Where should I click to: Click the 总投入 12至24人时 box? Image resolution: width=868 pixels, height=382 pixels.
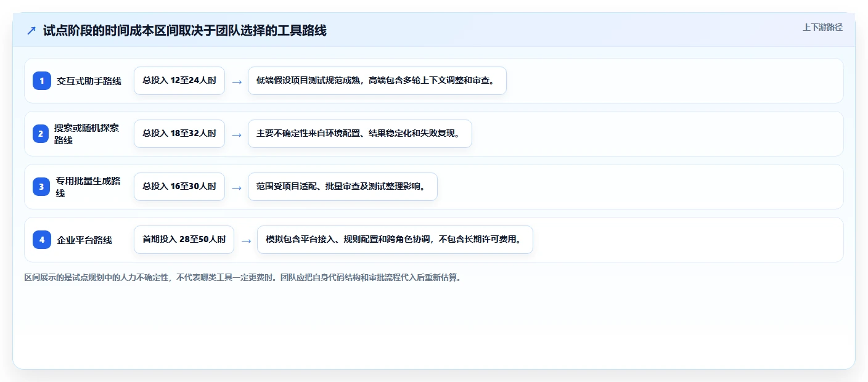179,81
